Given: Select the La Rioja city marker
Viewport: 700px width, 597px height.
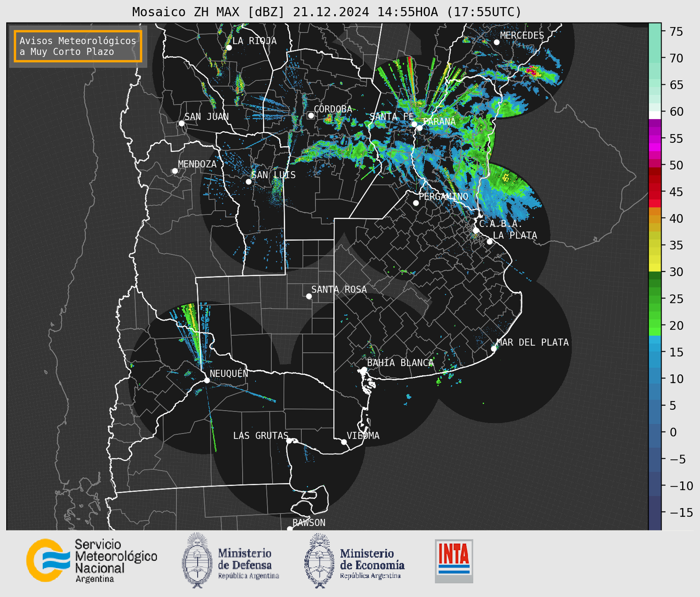Looking at the screenshot, I should 229,48.
